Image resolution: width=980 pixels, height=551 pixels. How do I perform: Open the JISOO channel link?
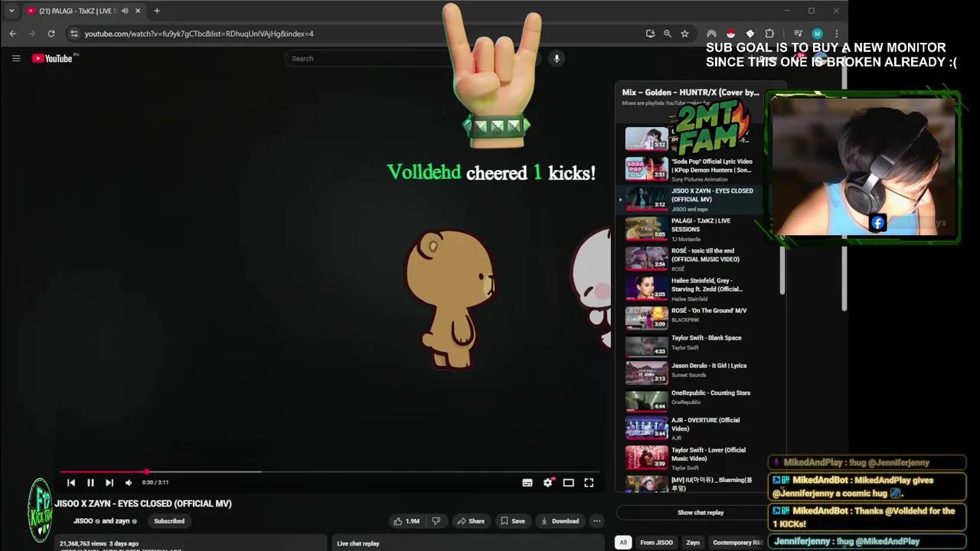(x=83, y=521)
